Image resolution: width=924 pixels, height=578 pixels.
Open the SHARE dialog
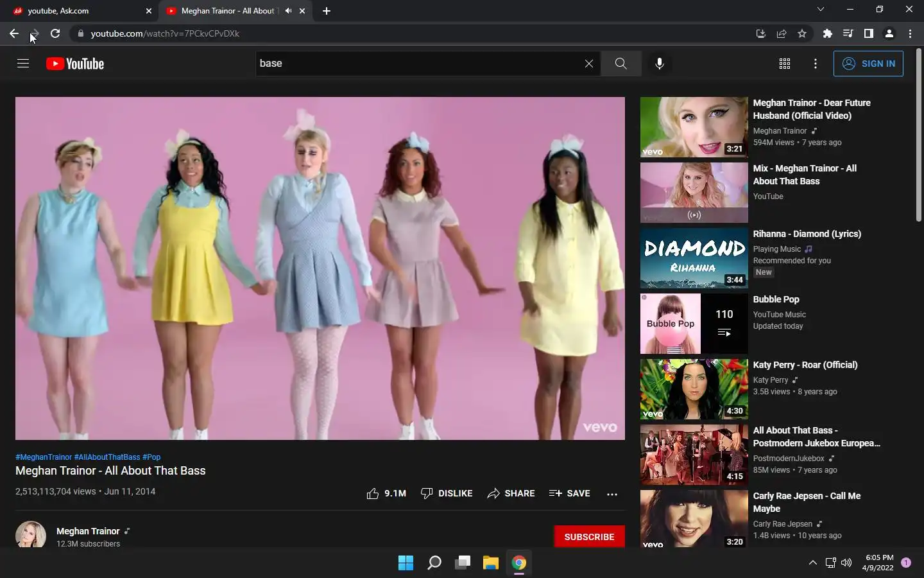pyautogui.click(x=511, y=493)
